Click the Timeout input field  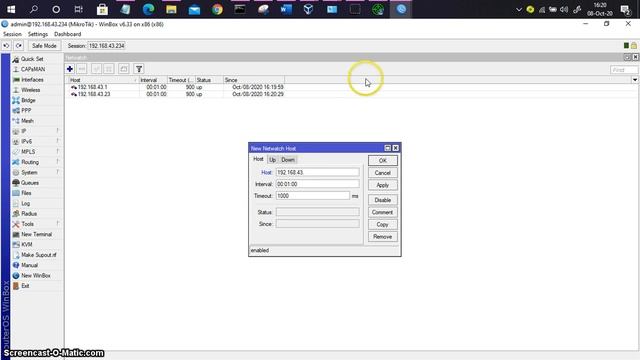pos(313,196)
